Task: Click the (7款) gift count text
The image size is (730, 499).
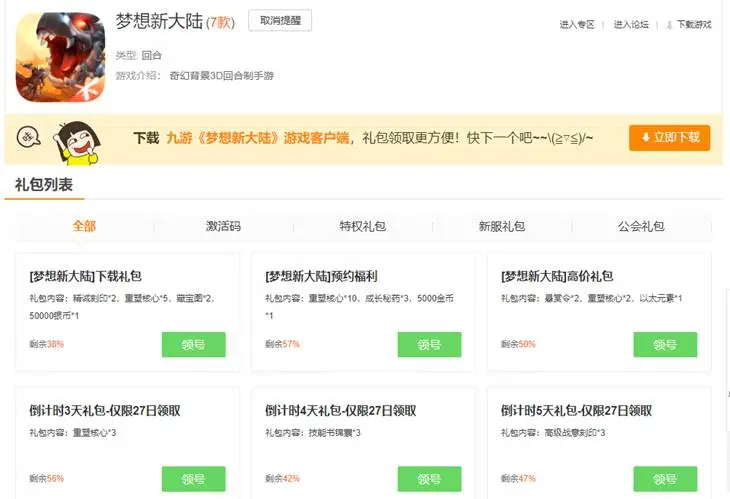Action: click(x=221, y=22)
